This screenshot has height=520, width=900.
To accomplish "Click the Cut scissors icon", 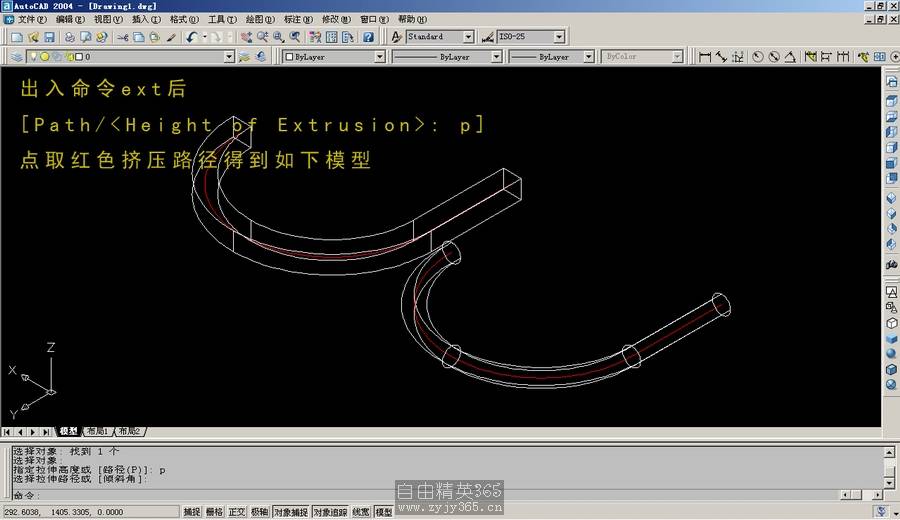I will click(123, 37).
